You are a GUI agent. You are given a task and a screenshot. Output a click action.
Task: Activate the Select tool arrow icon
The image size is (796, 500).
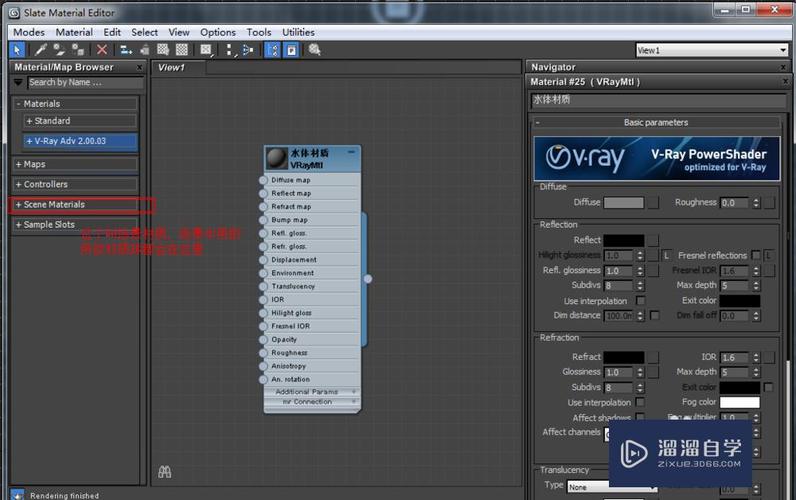(x=17, y=50)
